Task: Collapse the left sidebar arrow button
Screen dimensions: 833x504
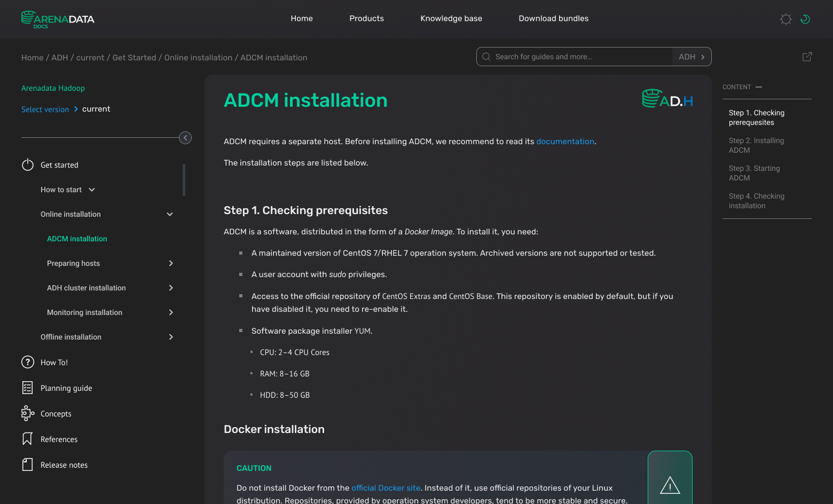Action: [185, 138]
